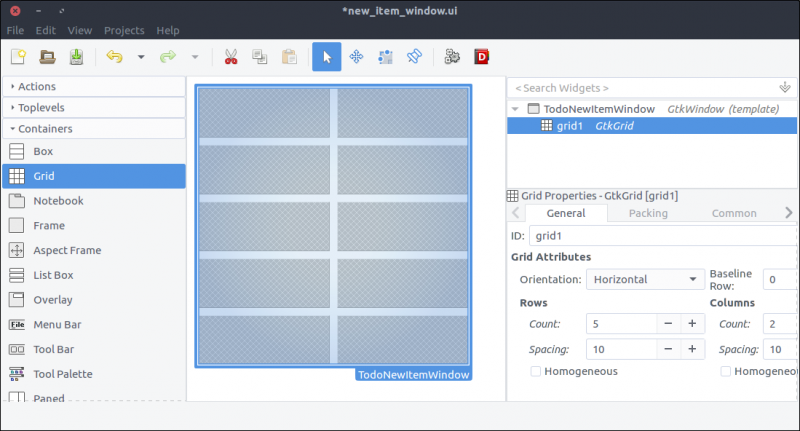Image resolution: width=800 pixels, height=431 pixels.
Task: Enable Homogeneous checkbox under Rows
Action: tap(536, 371)
